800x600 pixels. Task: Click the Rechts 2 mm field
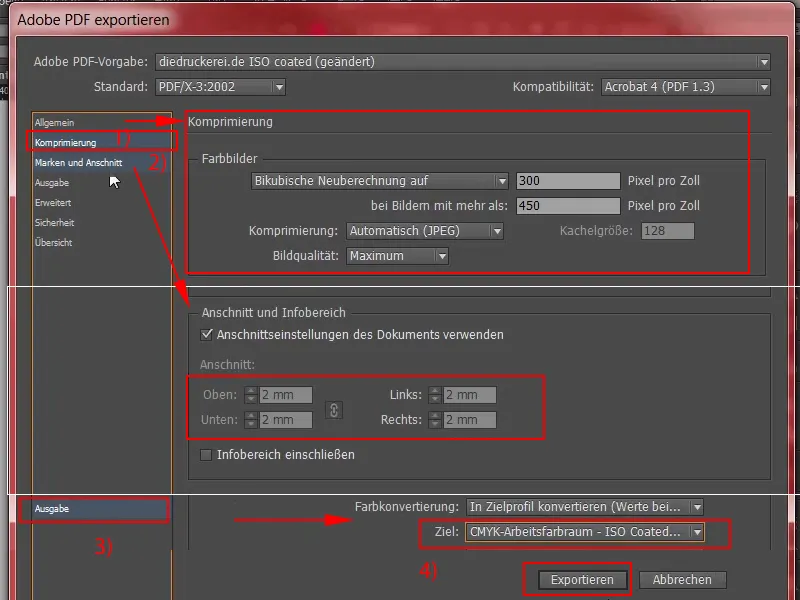469,420
